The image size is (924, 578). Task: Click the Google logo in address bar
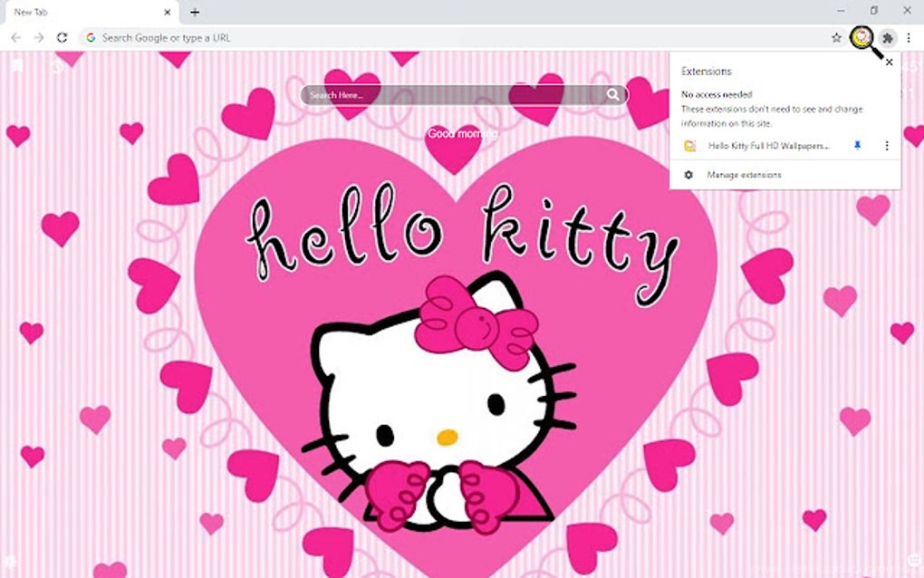91,38
